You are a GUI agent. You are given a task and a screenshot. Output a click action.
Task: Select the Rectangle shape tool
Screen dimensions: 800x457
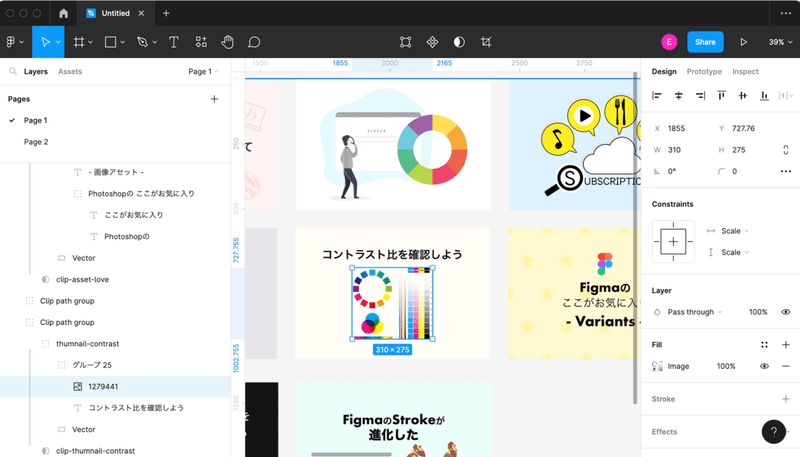point(110,42)
